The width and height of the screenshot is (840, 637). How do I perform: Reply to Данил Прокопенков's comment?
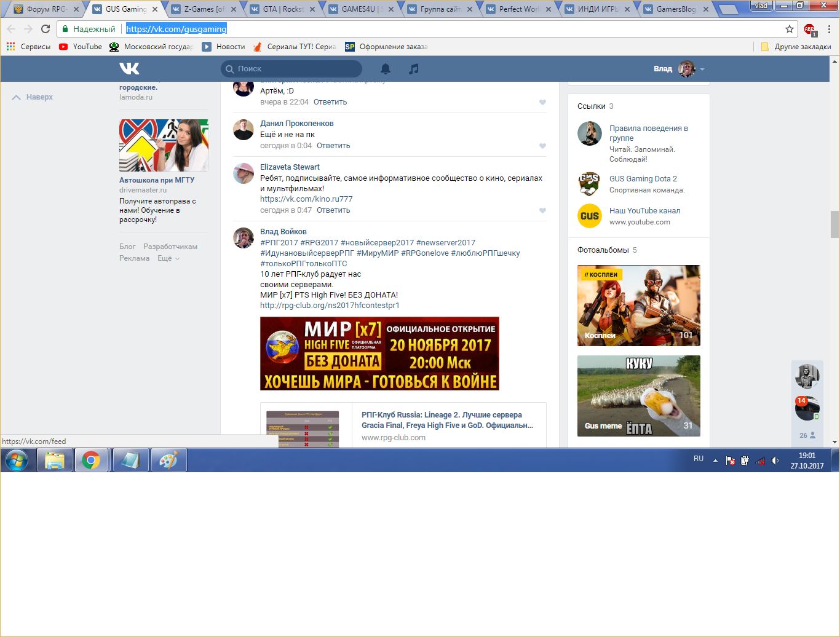tap(333, 146)
